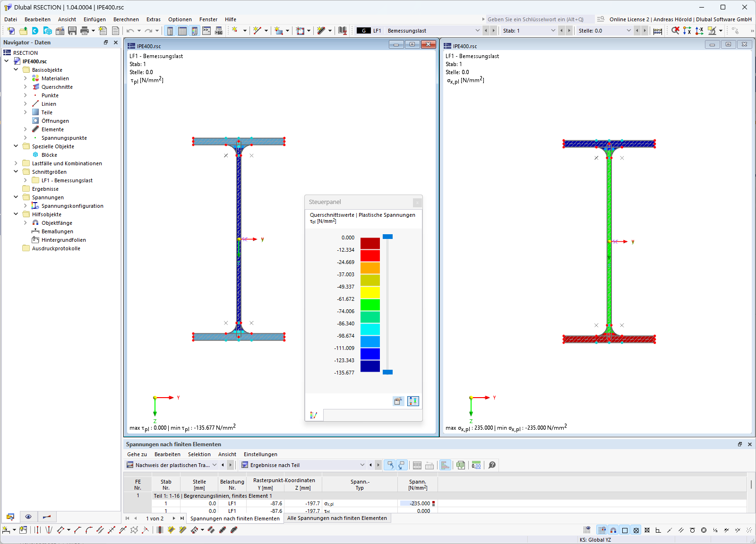Click the save file toolbar icon
The image size is (756, 544).
72,31
